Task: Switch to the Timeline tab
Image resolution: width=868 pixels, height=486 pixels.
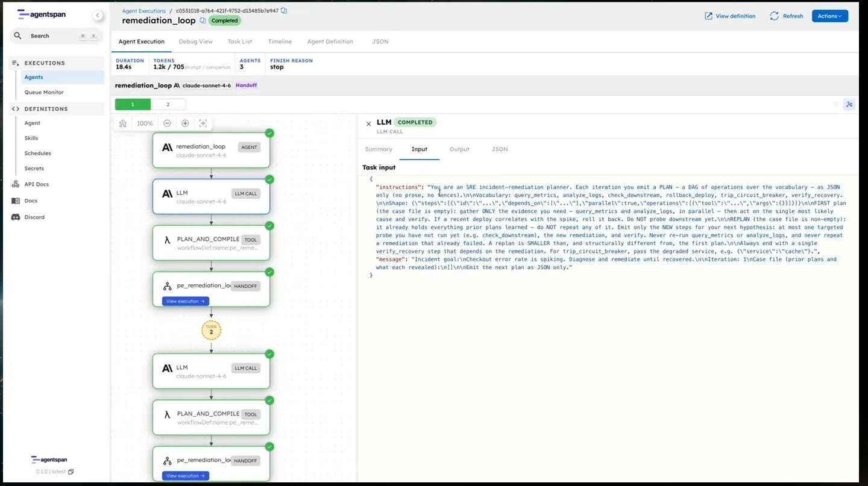Action: tap(280, 42)
